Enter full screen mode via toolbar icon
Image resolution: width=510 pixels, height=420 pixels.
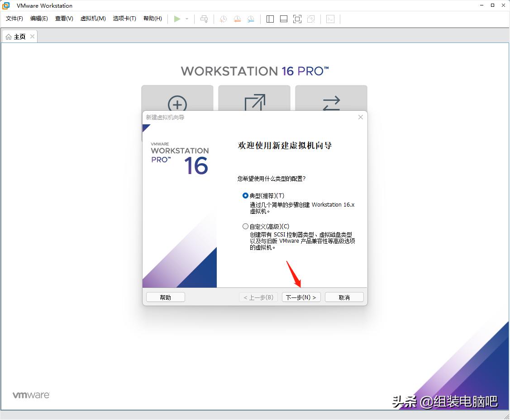click(x=296, y=19)
